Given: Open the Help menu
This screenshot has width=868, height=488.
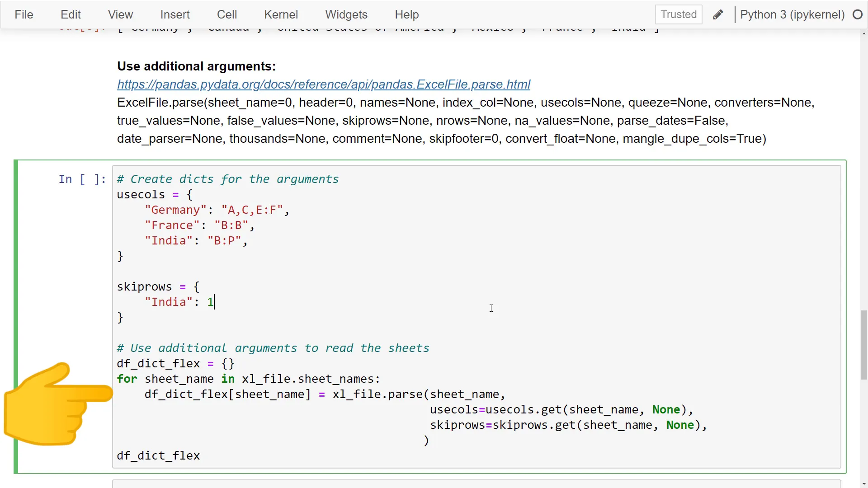Looking at the screenshot, I should coord(407,15).
